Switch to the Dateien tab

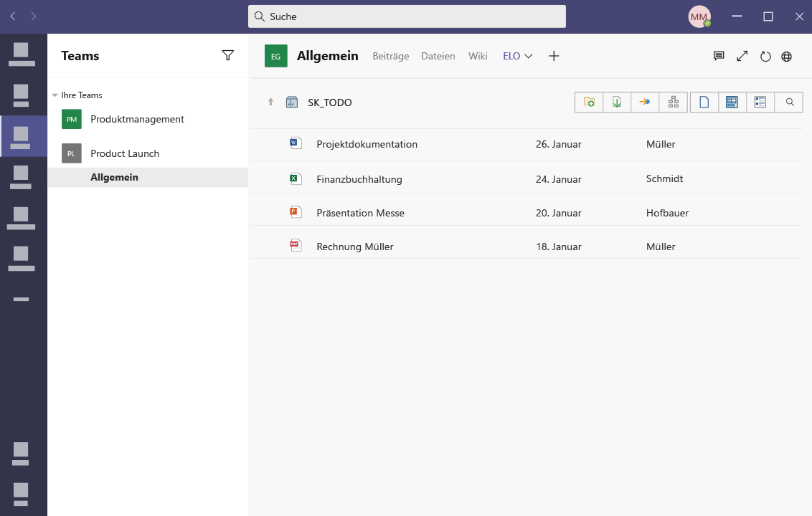coord(438,56)
